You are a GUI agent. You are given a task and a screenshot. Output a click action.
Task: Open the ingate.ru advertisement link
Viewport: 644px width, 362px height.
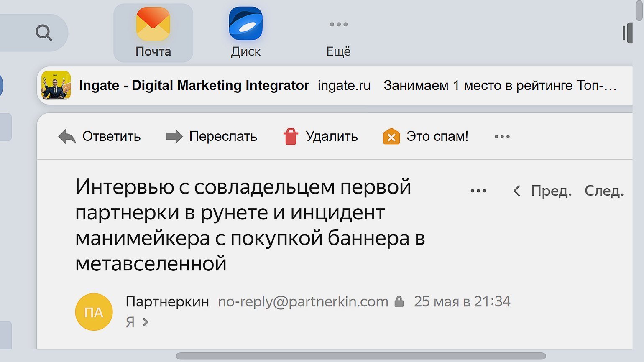[x=344, y=85]
